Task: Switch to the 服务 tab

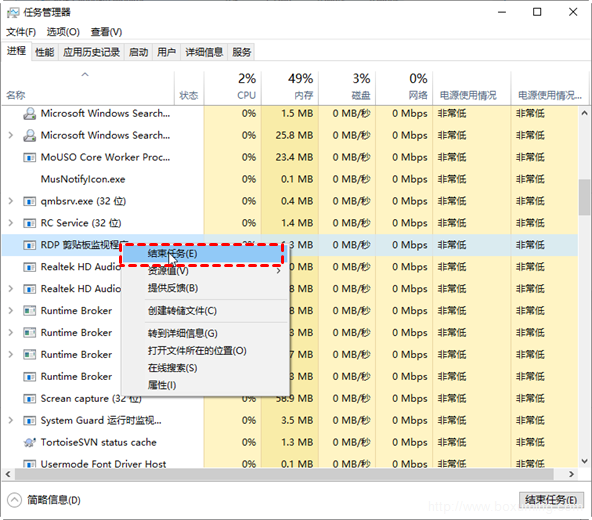Action: [242, 52]
